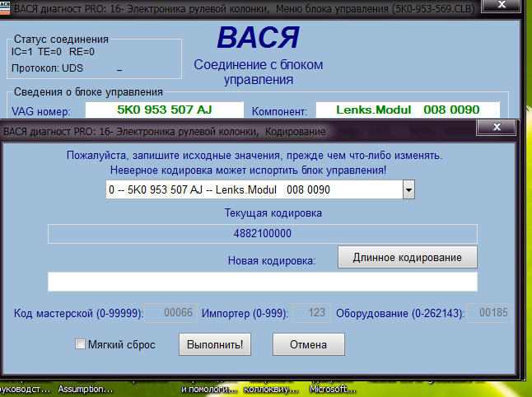Click the current coding value 4882100000
The image size is (532, 397).
pos(262,233)
